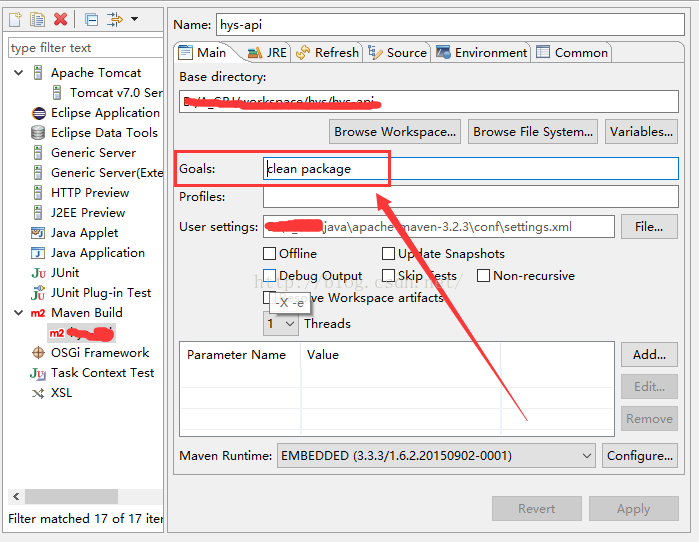Switch to the Source tab
The height and width of the screenshot is (542, 699).
coord(398,53)
